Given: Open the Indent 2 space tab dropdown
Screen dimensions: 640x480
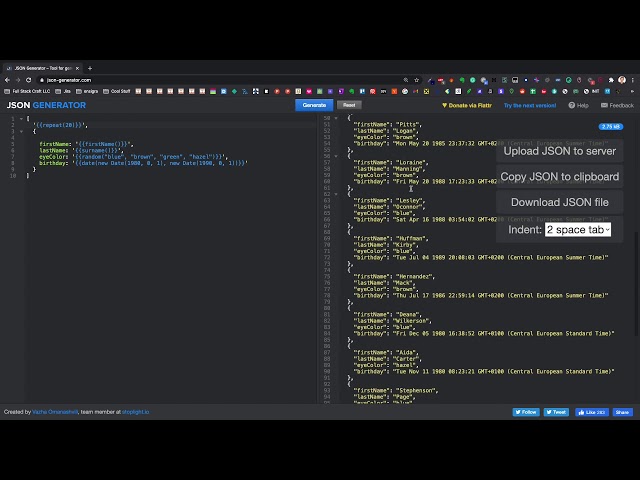Looking at the screenshot, I should (x=578, y=229).
